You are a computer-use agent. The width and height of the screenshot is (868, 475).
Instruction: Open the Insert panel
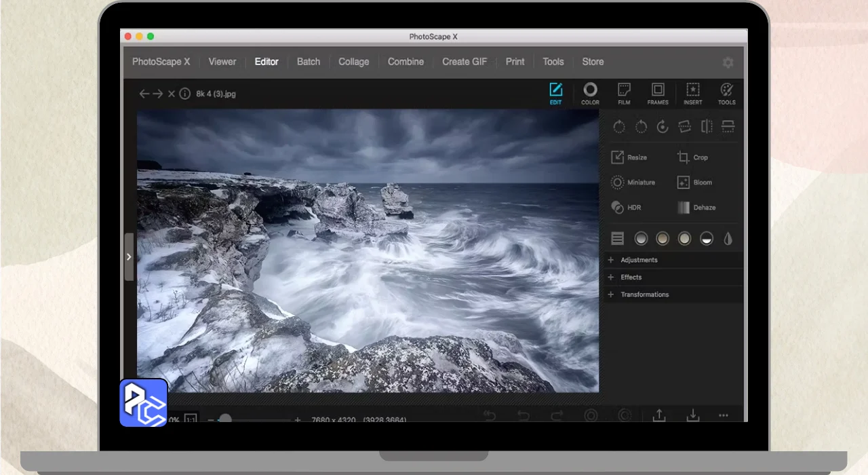tap(692, 94)
